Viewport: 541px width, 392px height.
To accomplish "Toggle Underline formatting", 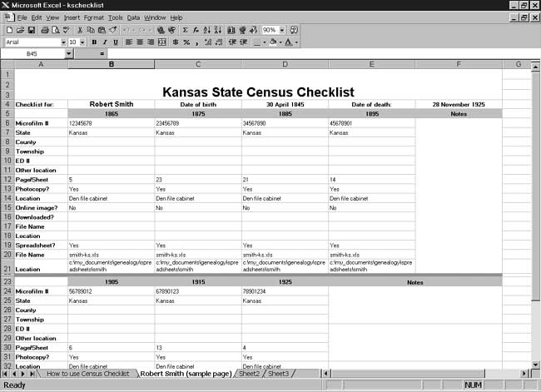I will coord(116,42).
